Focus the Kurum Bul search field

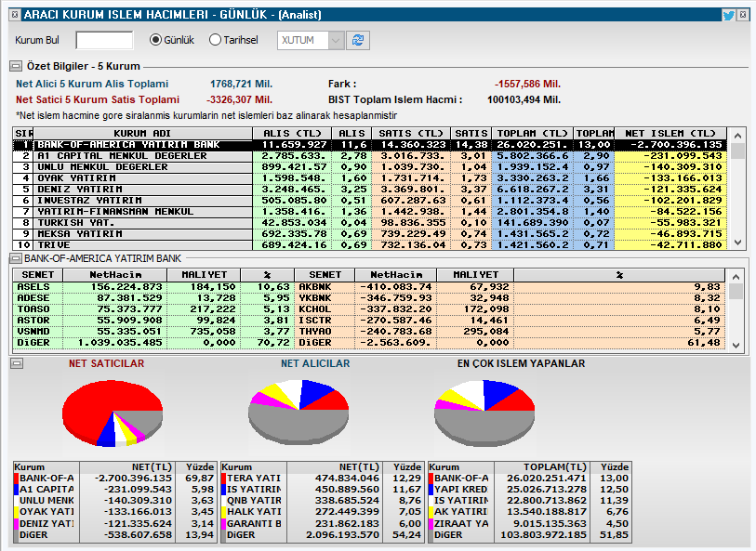[x=105, y=41]
